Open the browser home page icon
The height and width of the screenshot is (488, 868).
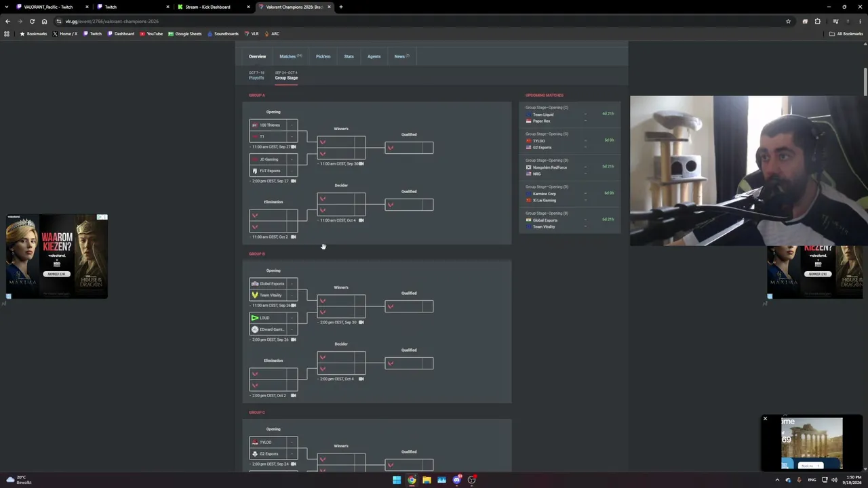click(x=45, y=21)
